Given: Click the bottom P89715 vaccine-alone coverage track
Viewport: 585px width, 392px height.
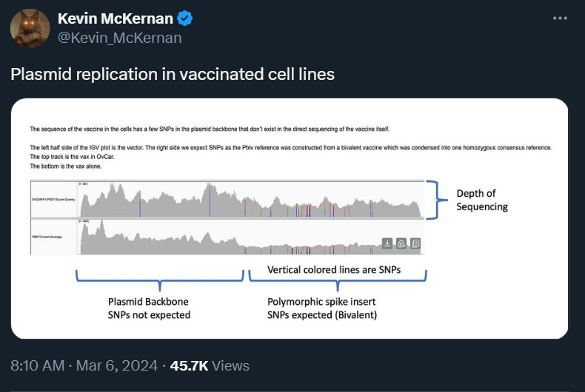Looking at the screenshot, I should (251, 237).
